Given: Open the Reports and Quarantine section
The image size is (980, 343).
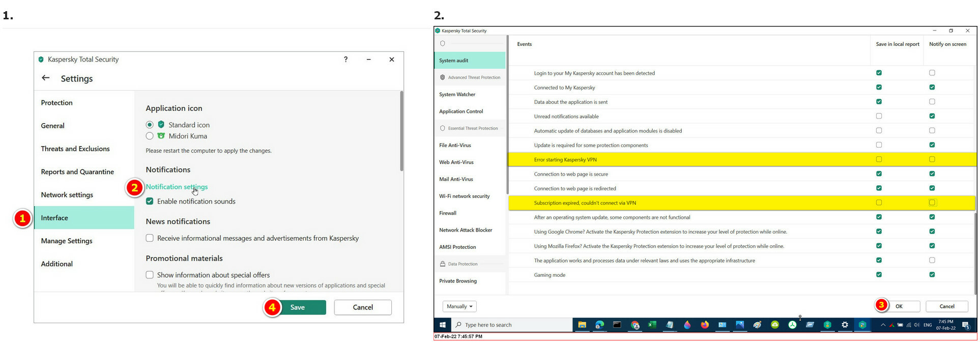Looking at the screenshot, I should pos(84,171).
